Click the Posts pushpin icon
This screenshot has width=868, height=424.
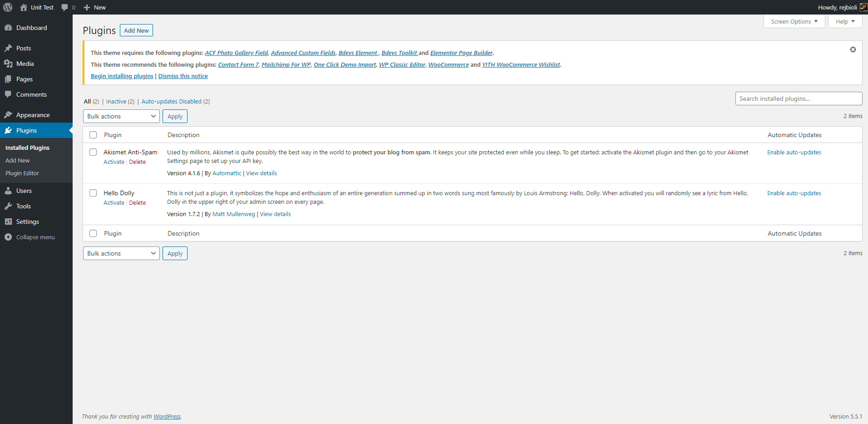click(x=8, y=48)
